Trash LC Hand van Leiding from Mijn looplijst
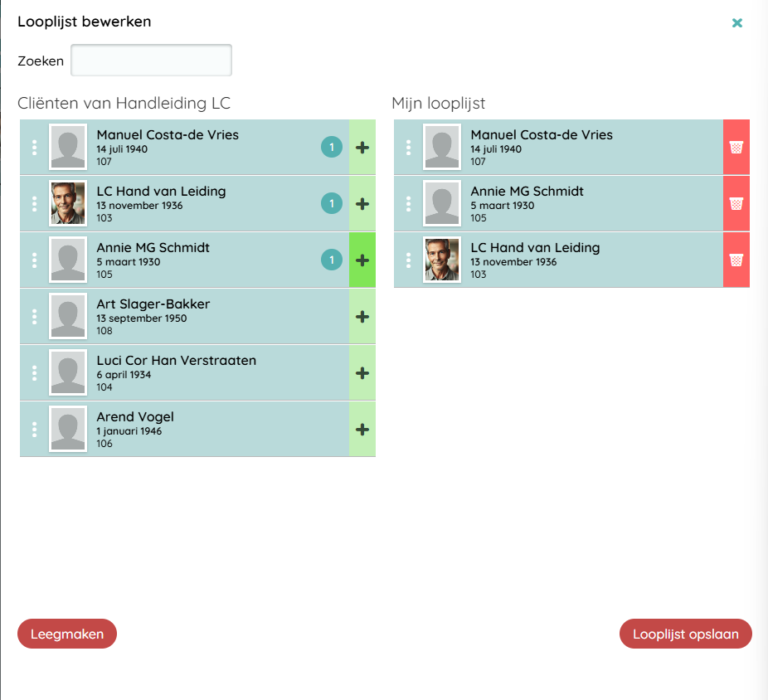Screen dimensions: 768x700 736,260
